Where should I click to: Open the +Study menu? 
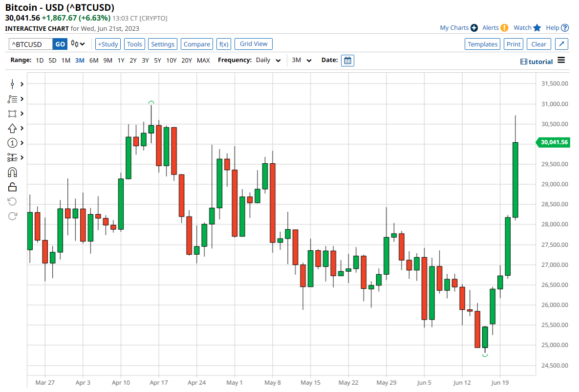coord(108,44)
